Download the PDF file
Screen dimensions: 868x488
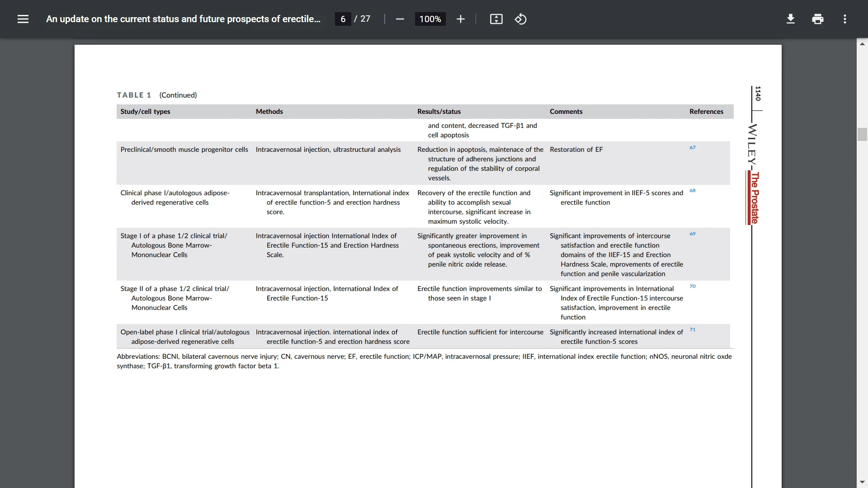[x=790, y=19]
